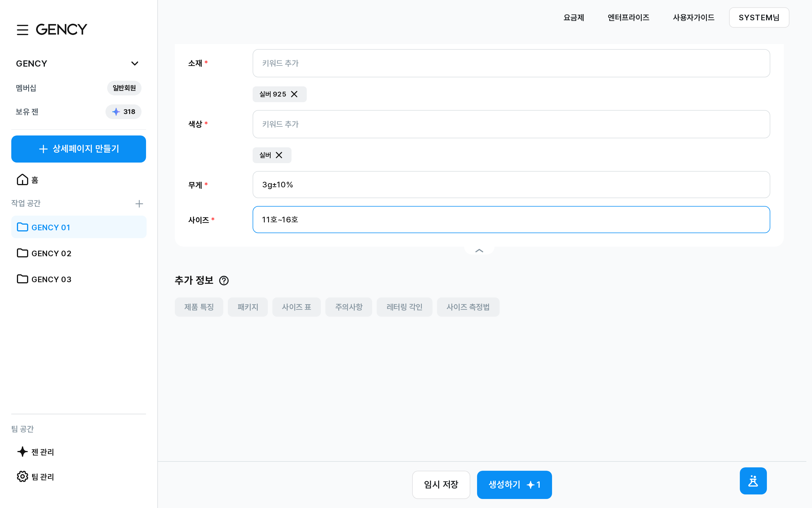Select the 사이즈 측정법 chip
Screen dimensions: 812x508
pyautogui.click(x=468, y=307)
